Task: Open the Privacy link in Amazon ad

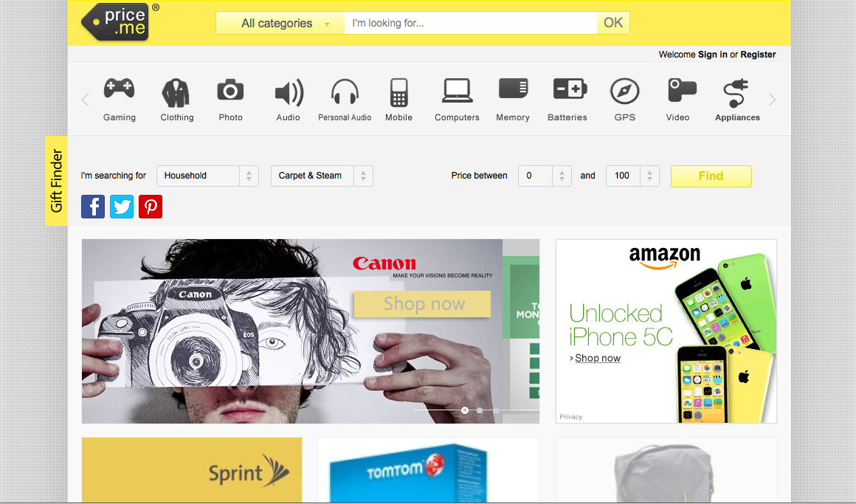Action: pyautogui.click(x=570, y=417)
